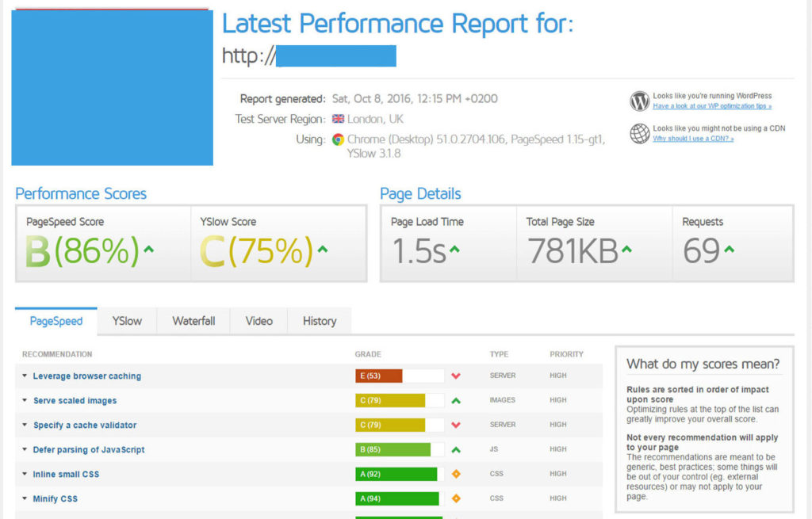Click the Chrome browser icon

click(x=338, y=139)
